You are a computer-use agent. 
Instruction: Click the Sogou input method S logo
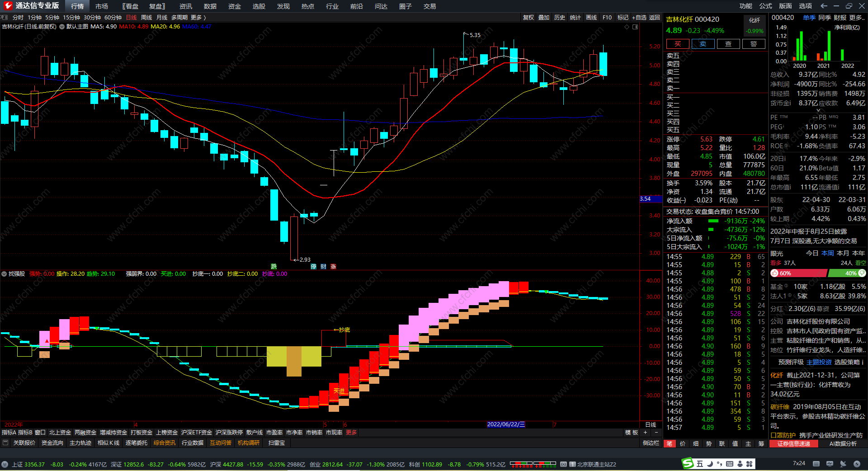click(688, 463)
